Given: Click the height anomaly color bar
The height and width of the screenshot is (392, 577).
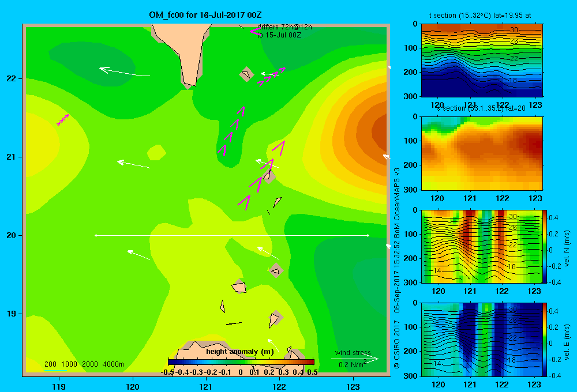Looking at the screenshot, I should coord(241,362).
